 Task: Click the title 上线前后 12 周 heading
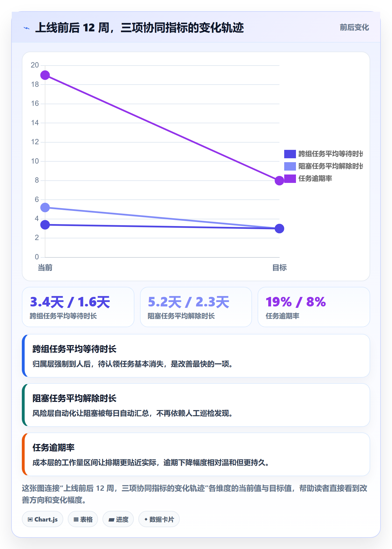click(139, 28)
